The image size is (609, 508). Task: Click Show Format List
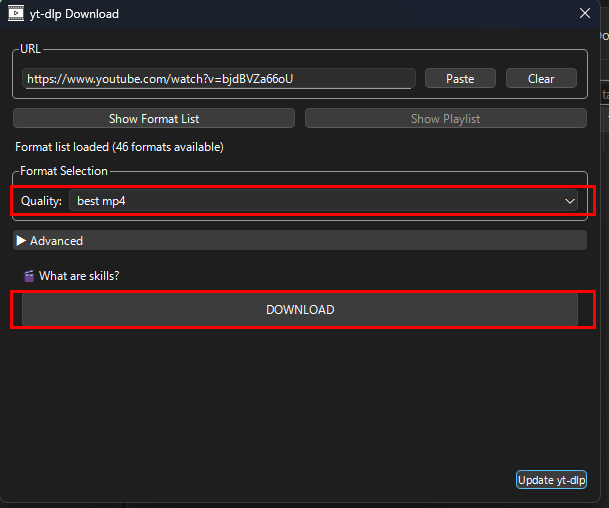point(154,119)
